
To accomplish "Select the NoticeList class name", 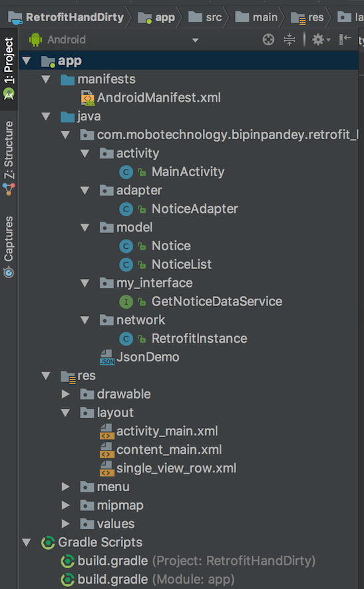I will point(182,264).
